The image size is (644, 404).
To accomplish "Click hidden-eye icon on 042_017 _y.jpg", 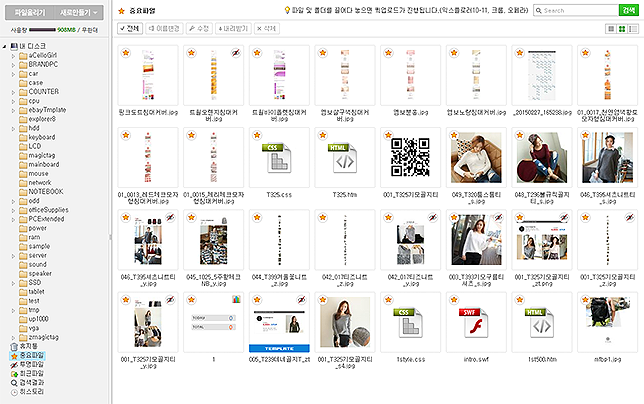I will tap(433, 217).
